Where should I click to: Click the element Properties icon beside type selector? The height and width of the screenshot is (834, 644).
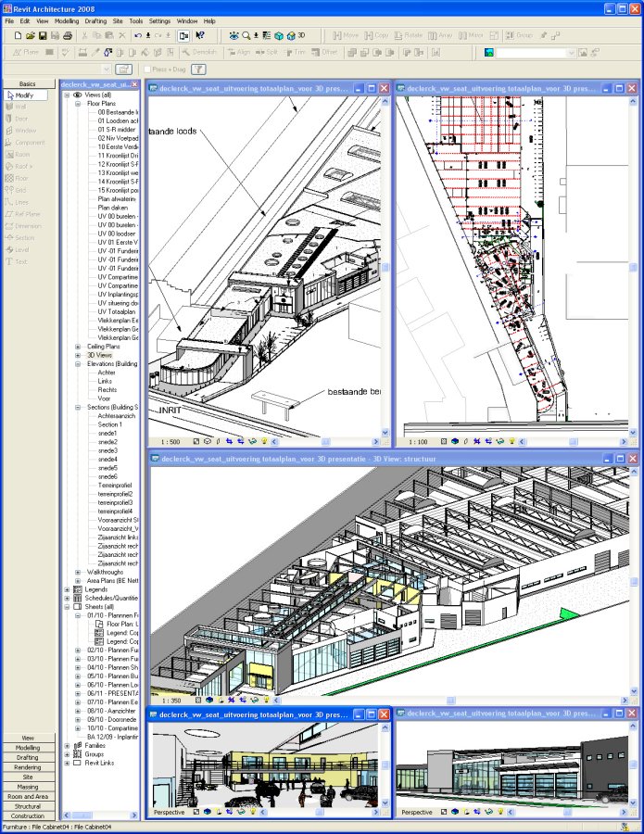pos(123,69)
